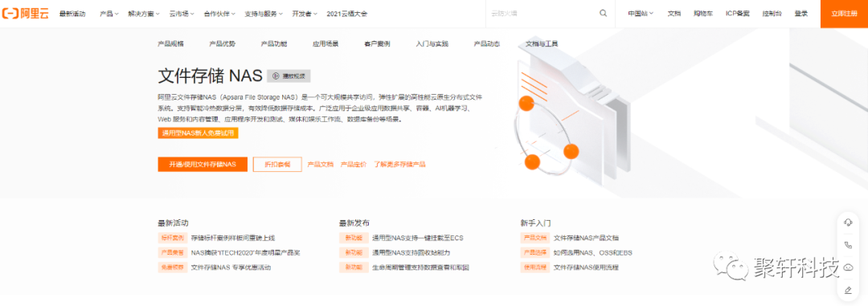Expand the 解决方案 dropdown
The width and height of the screenshot is (868, 306).
coord(143,14)
